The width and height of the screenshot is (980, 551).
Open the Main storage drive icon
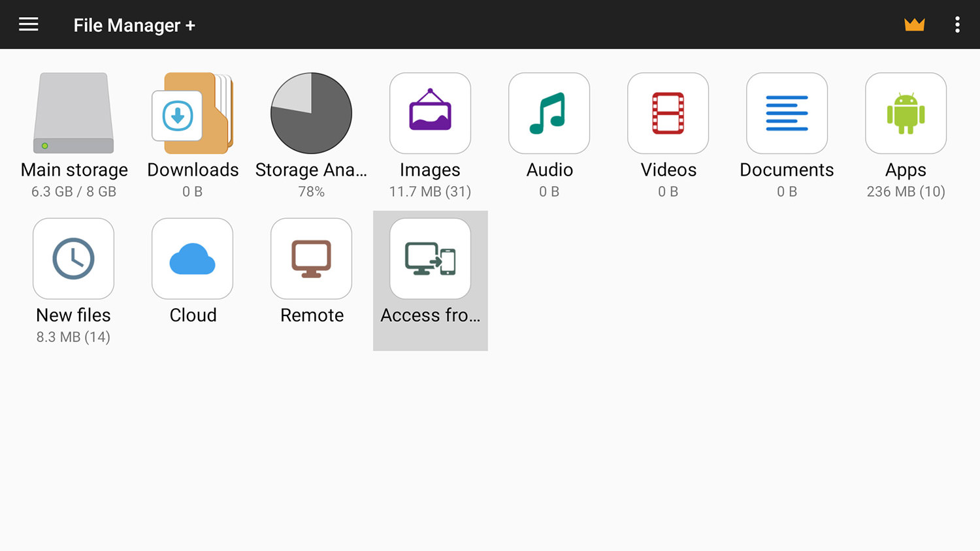coord(74,113)
